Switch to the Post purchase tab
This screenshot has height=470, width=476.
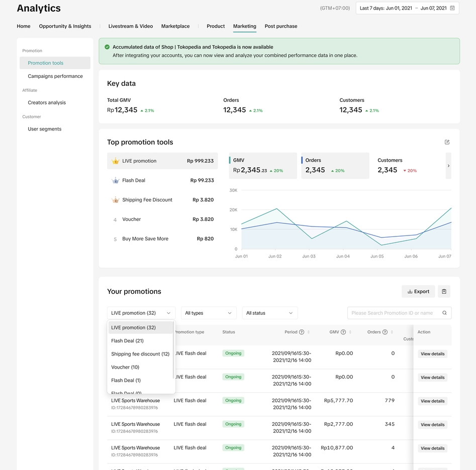click(x=281, y=26)
